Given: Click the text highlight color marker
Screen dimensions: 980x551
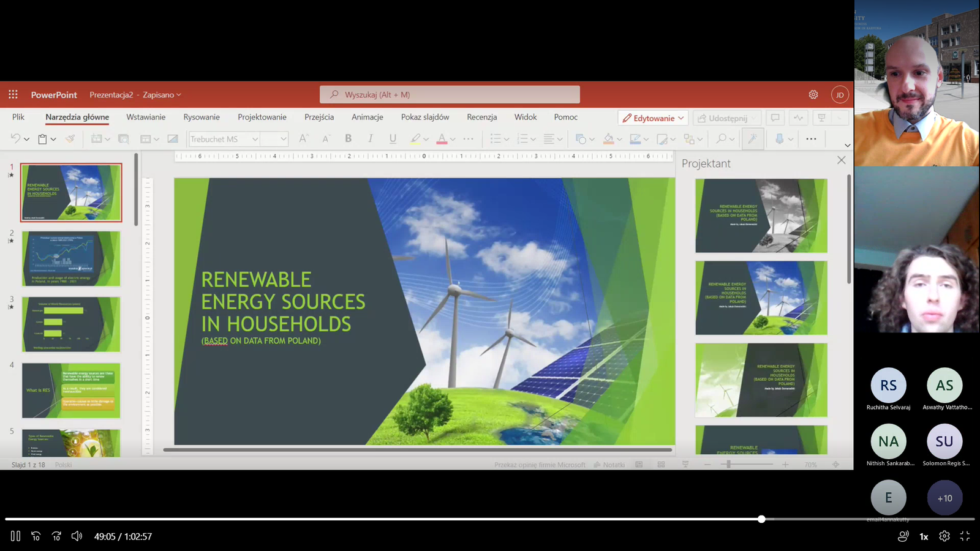Looking at the screenshot, I should [415, 139].
